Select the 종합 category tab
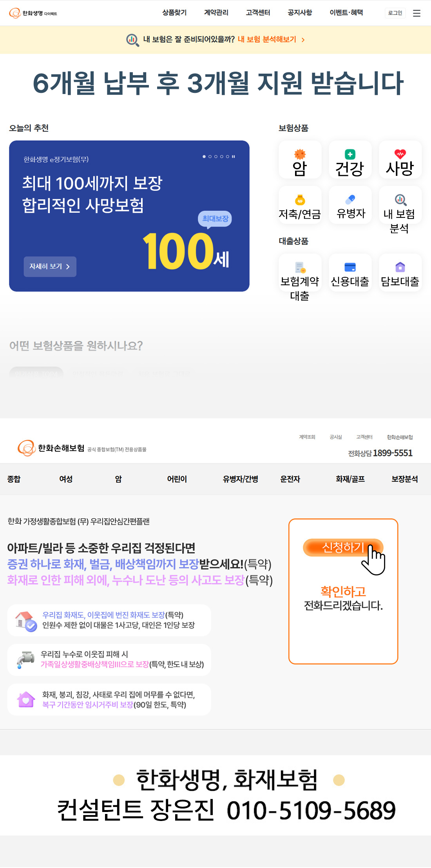 pyautogui.click(x=14, y=479)
